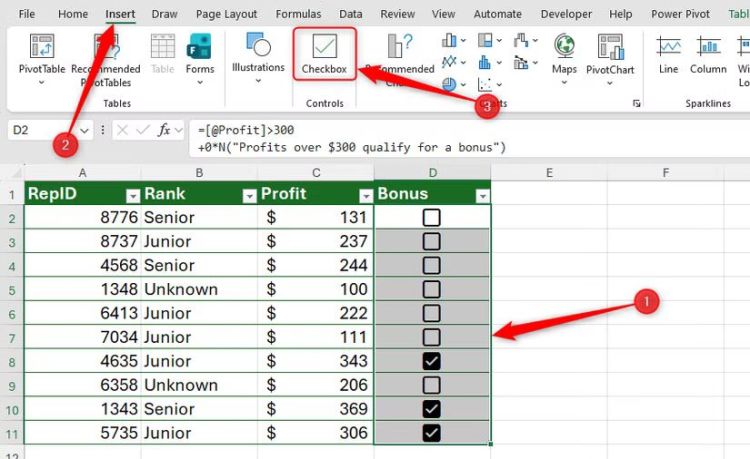
Task: Open the Forms icon in Tables group
Action: point(200,54)
